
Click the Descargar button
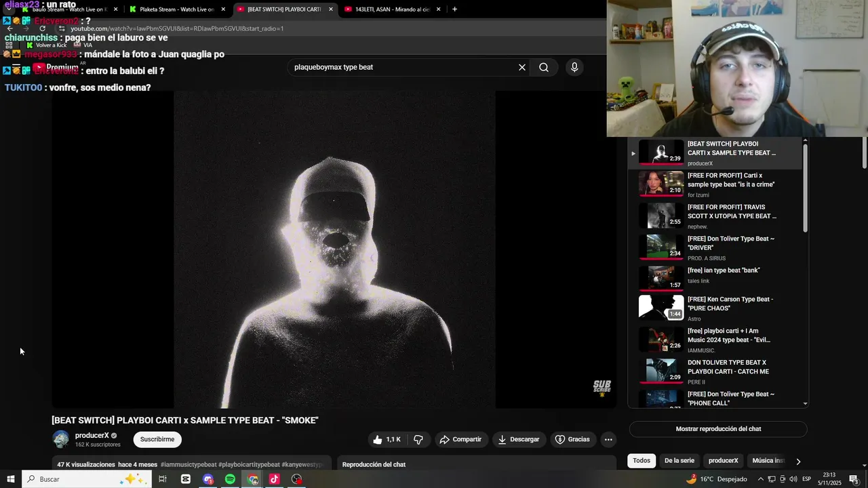519,439
